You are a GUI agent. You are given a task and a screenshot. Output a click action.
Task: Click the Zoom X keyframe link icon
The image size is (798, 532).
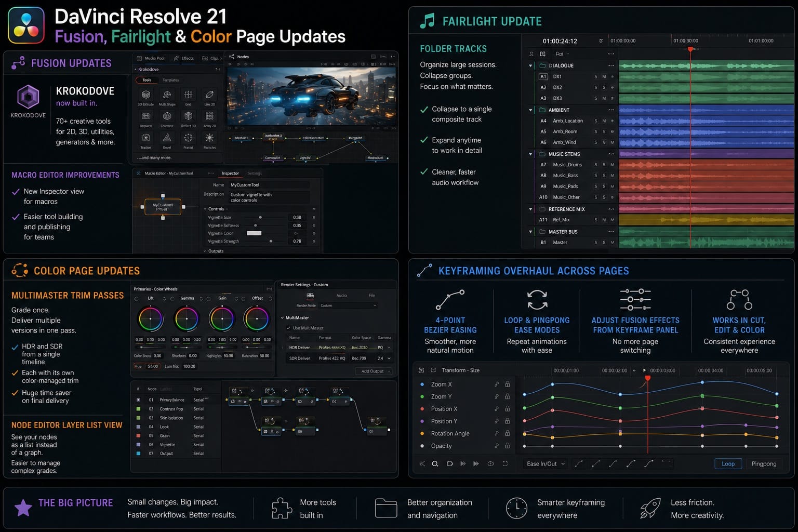(497, 384)
